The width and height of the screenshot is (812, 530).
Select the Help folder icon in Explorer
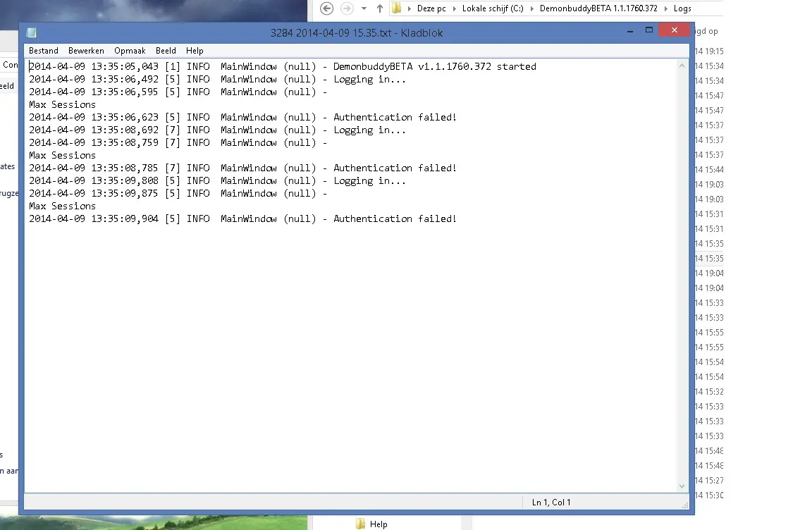[x=361, y=524]
